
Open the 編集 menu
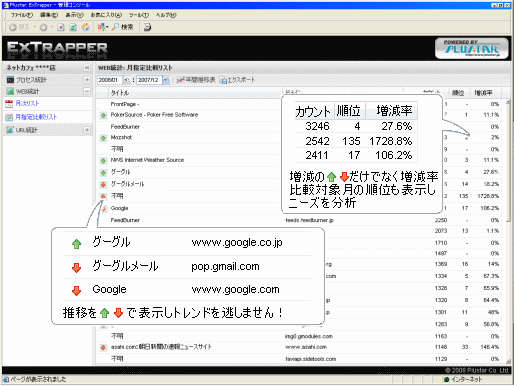[49, 15]
